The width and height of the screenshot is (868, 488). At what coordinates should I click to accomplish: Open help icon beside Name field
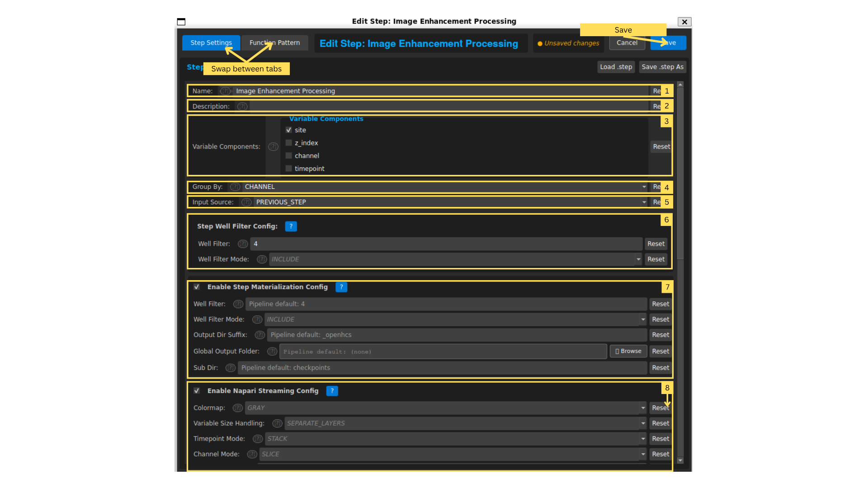pos(225,91)
